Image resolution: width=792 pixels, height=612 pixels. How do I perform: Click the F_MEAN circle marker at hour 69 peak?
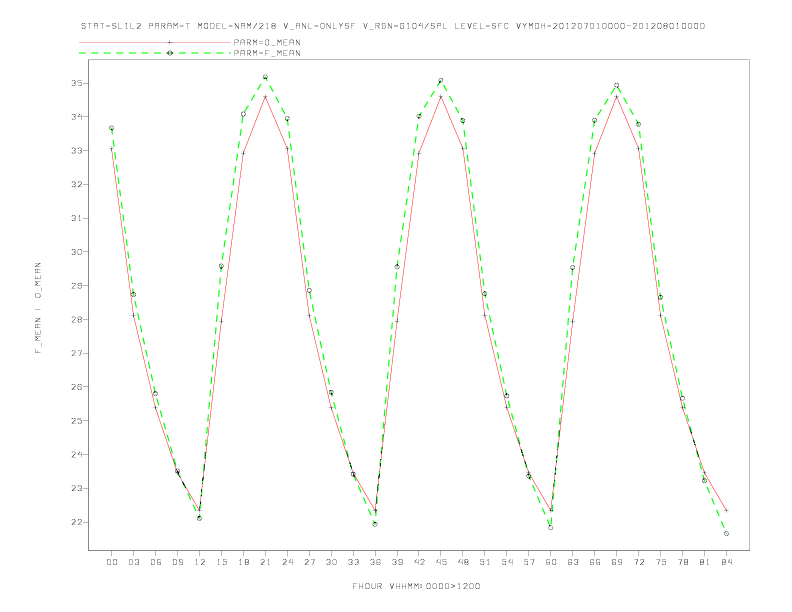pos(617,86)
